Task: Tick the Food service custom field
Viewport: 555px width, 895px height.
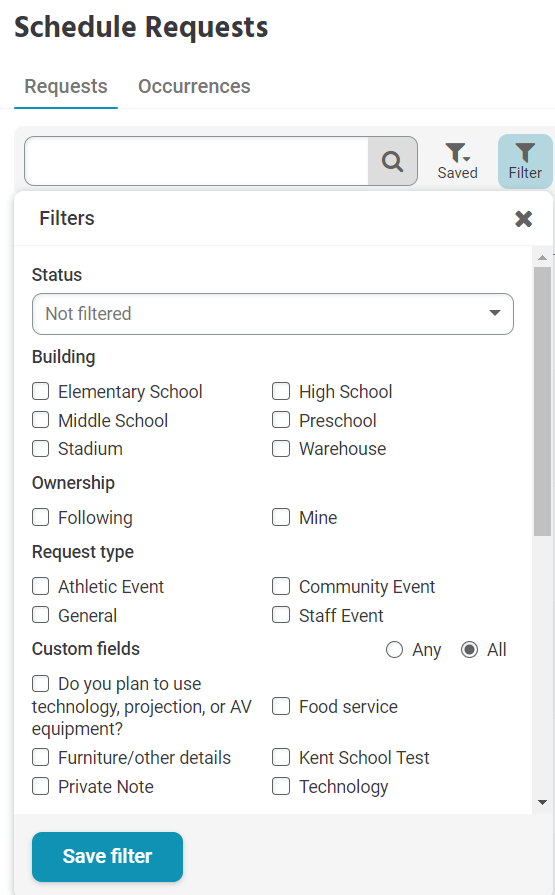Action: point(281,707)
